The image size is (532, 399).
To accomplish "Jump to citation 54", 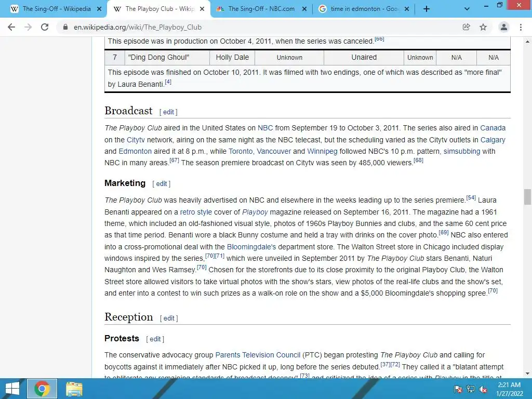I will click(x=471, y=197).
